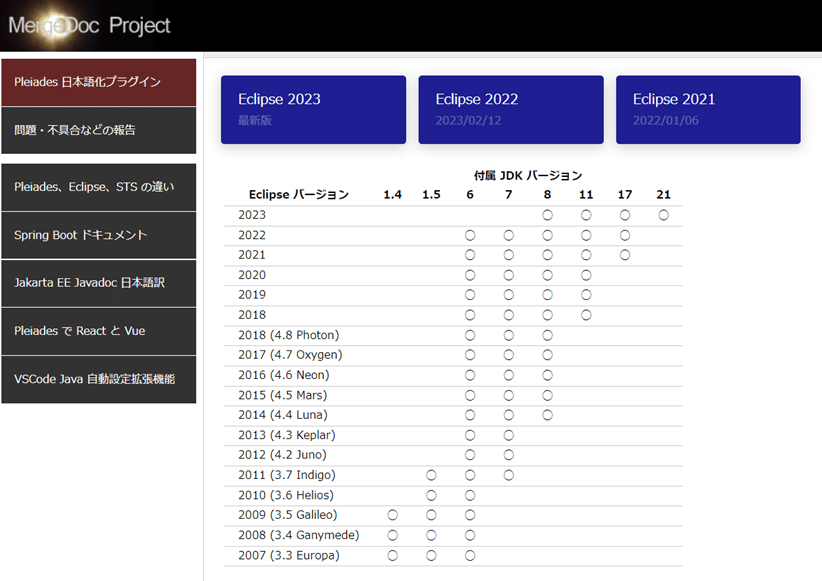
Task: Open VSCode Java 自動設定拡張機能 page
Action: pyautogui.click(x=99, y=379)
